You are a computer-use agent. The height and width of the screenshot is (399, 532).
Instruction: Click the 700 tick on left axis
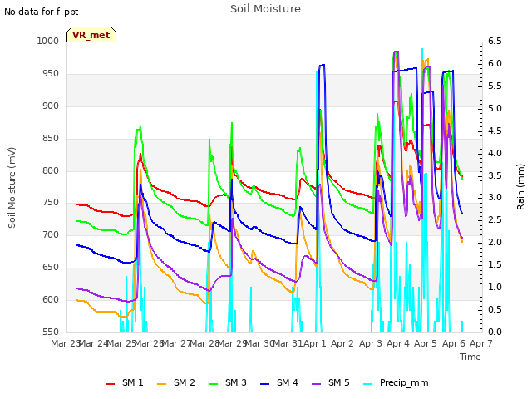[51, 234]
